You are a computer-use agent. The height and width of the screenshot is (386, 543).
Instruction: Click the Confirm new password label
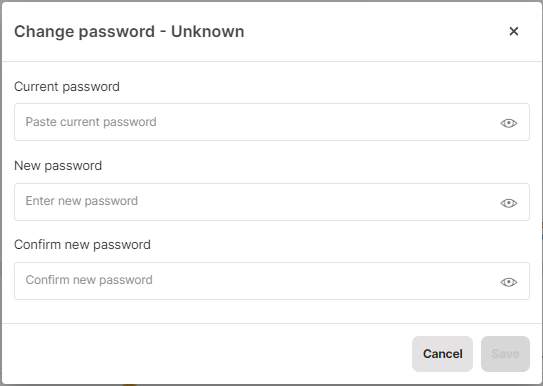point(82,245)
